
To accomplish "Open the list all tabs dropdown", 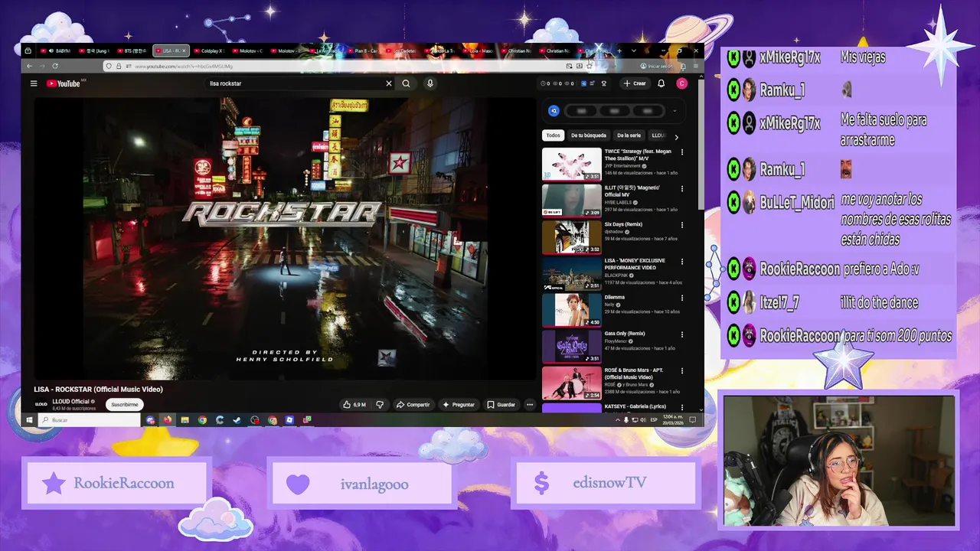I will [633, 51].
